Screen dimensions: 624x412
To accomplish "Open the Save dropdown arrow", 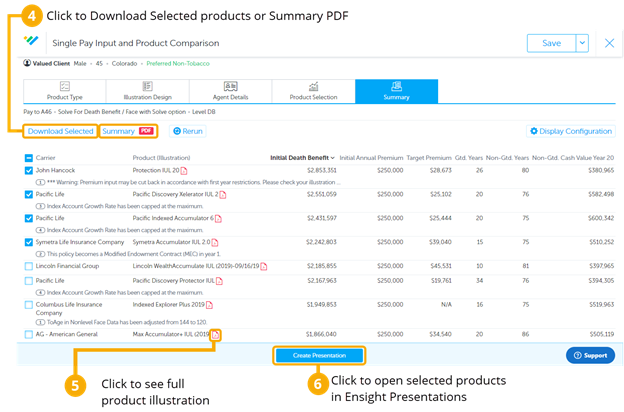I will [x=582, y=43].
